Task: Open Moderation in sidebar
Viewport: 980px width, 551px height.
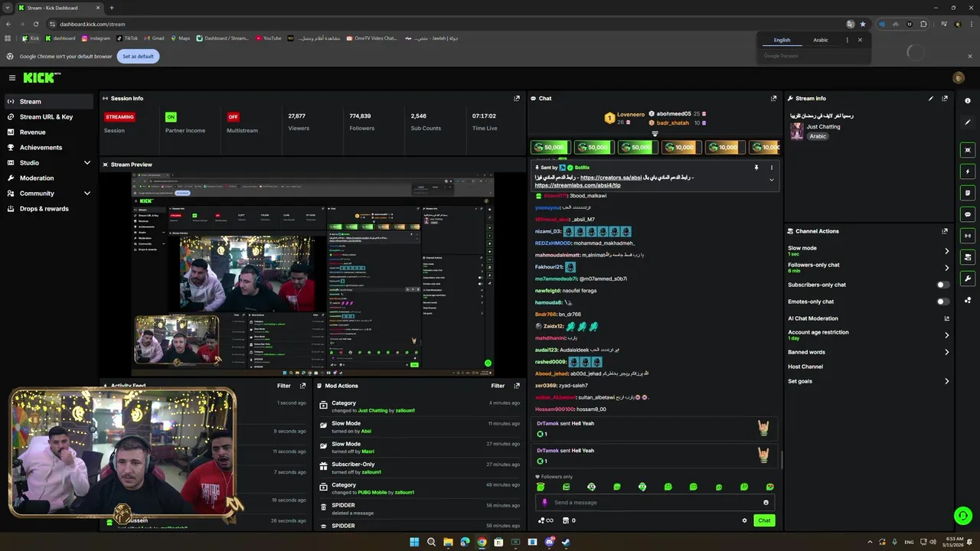Action: tap(49, 178)
